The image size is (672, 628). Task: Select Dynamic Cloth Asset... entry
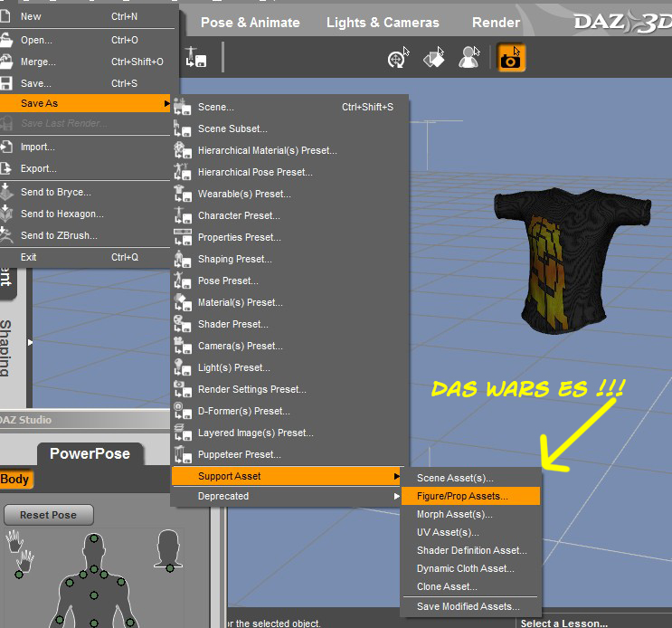coord(470,568)
